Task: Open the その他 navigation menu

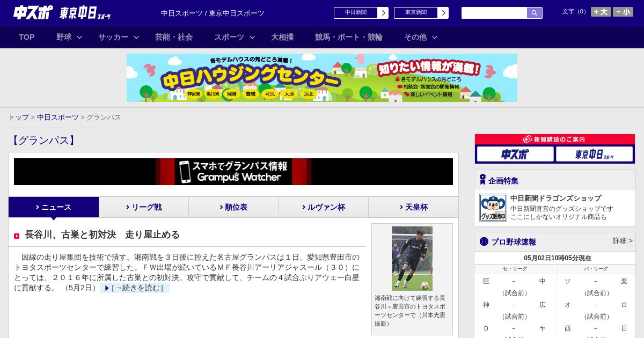Action: point(415,37)
